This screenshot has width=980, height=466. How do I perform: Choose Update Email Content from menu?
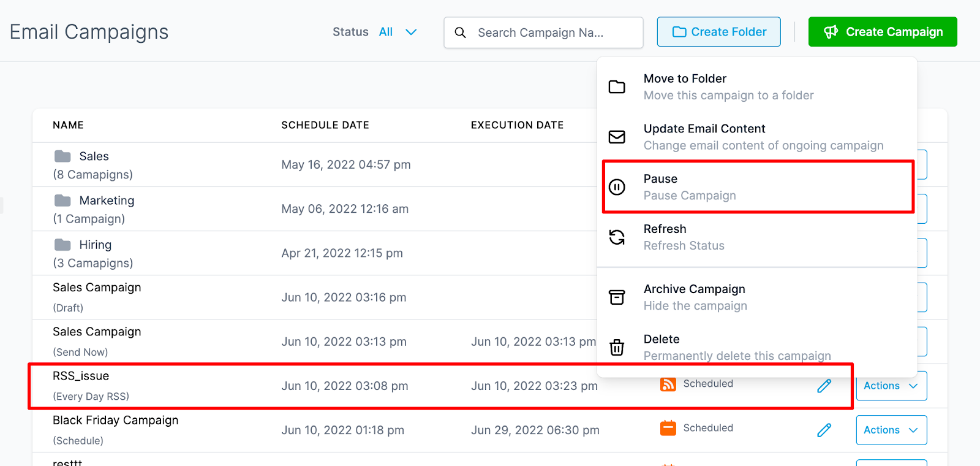[x=757, y=137]
